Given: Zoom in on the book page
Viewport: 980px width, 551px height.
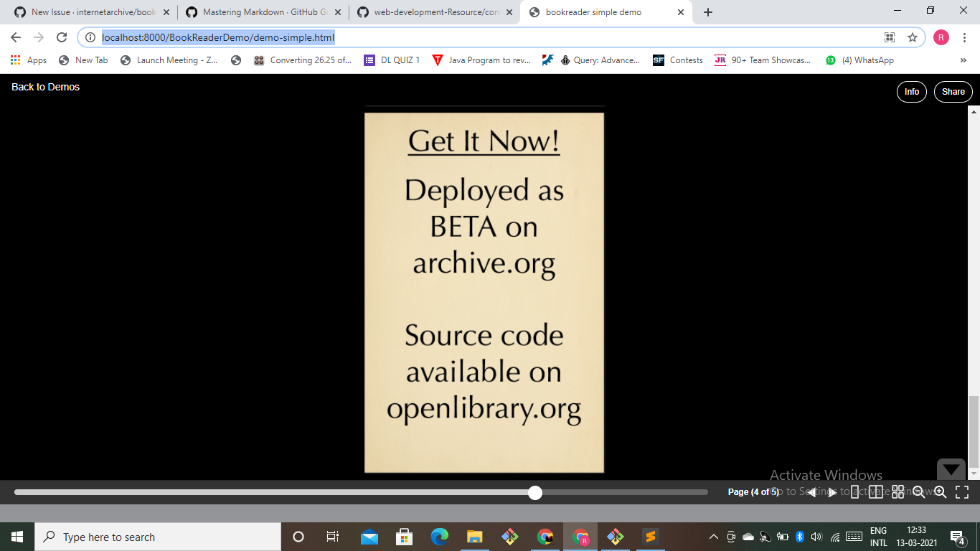Looking at the screenshot, I should pos(940,492).
